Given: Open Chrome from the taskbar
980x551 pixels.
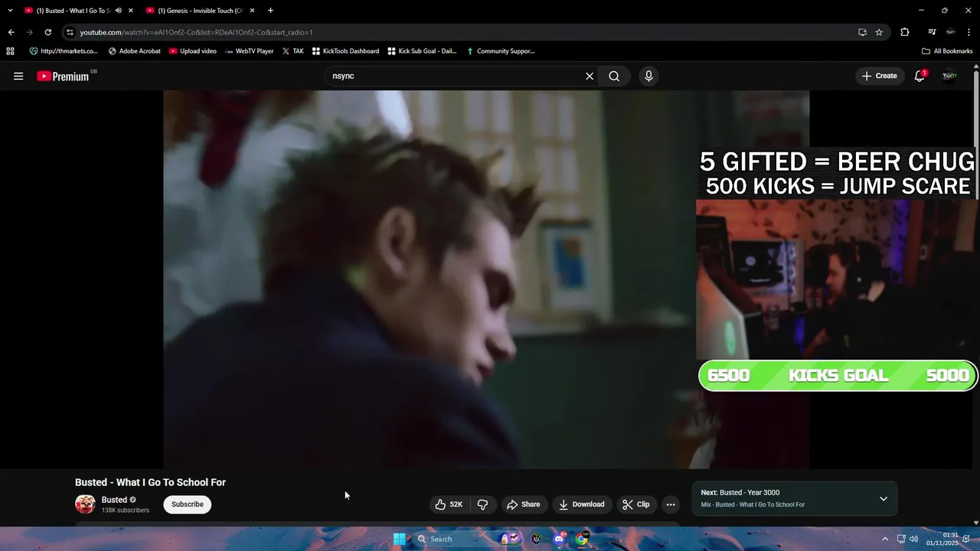Looking at the screenshot, I should (582, 539).
